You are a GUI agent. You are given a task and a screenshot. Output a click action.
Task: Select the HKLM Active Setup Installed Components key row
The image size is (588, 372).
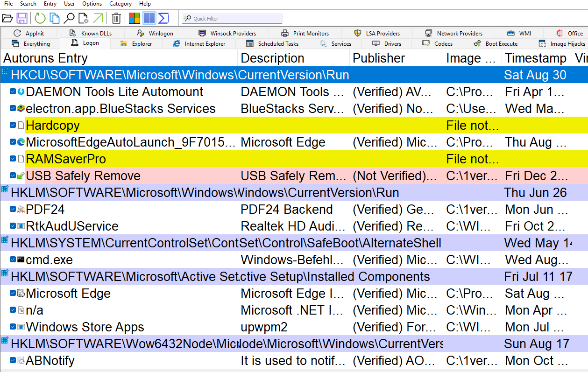point(294,277)
